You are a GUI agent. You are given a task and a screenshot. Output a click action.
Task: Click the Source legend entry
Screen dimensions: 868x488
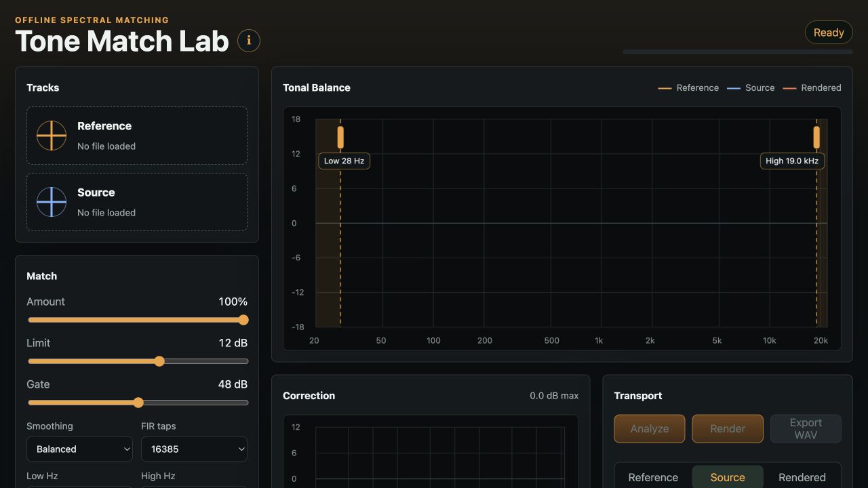[x=751, y=87]
